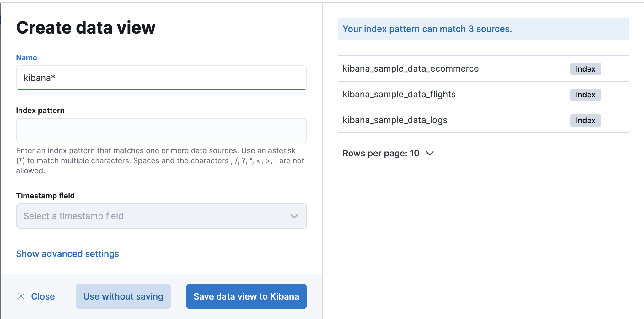
Task: Click the Name field label
Action: [x=26, y=57]
